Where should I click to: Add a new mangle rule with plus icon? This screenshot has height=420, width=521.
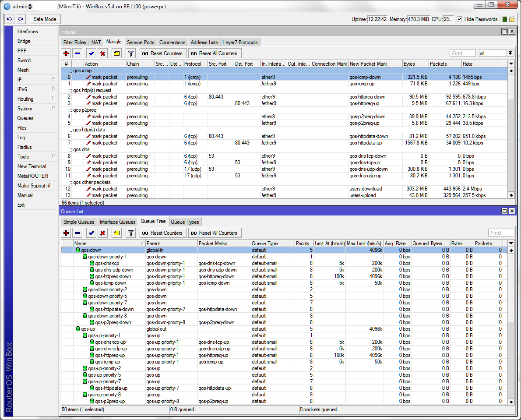coord(66,53)
